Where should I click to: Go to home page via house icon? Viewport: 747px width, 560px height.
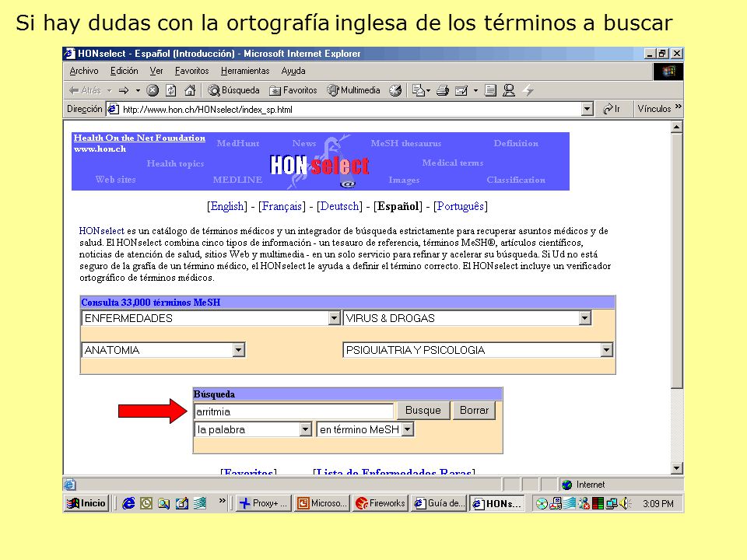190,90
